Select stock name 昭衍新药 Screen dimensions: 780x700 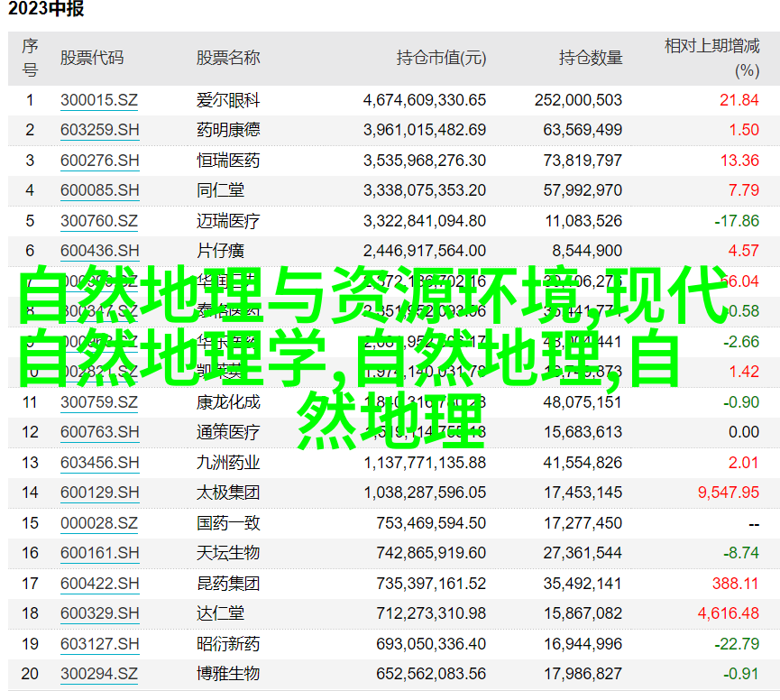(x=228, y=644)
